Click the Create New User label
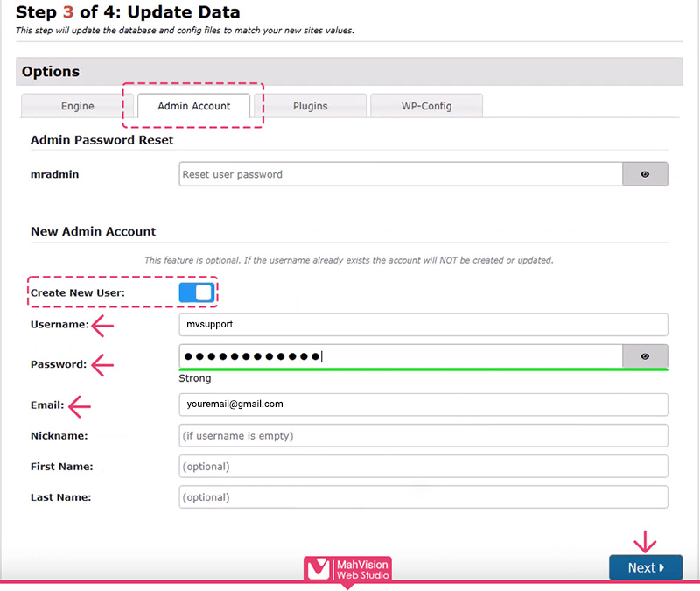This screenshot has width=700, height=591. tap(78, 292)
